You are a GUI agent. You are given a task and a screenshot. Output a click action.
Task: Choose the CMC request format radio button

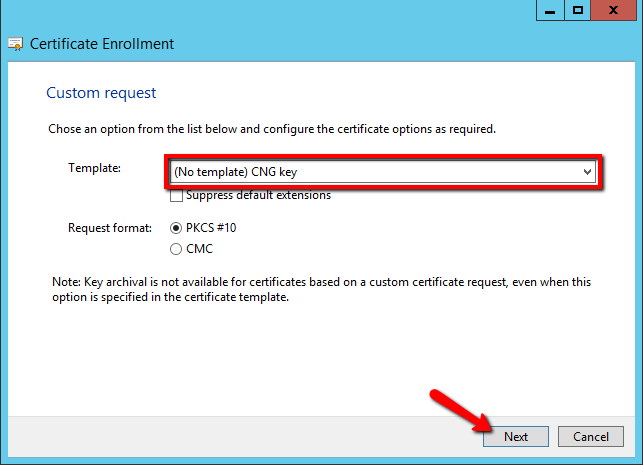177,249
